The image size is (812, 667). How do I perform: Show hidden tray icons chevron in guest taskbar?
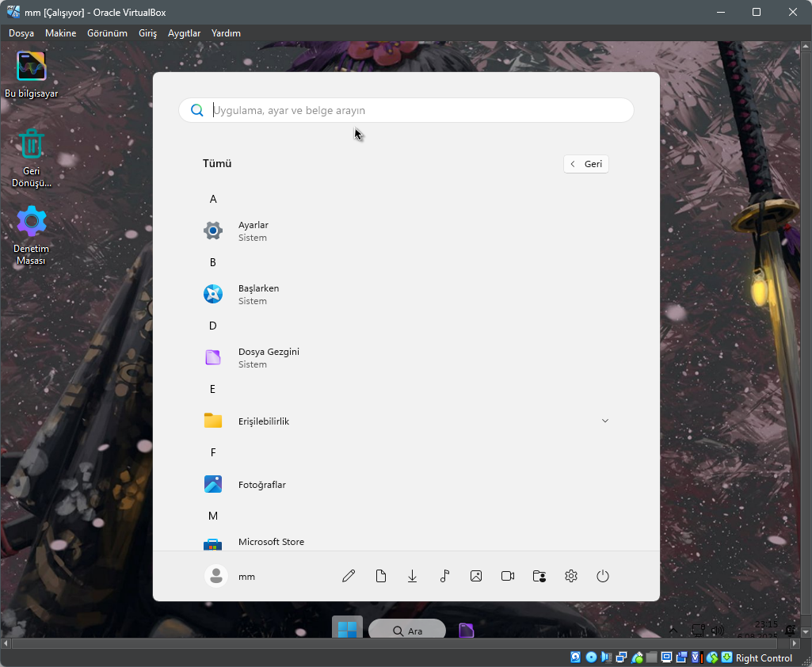coord(673,631)
